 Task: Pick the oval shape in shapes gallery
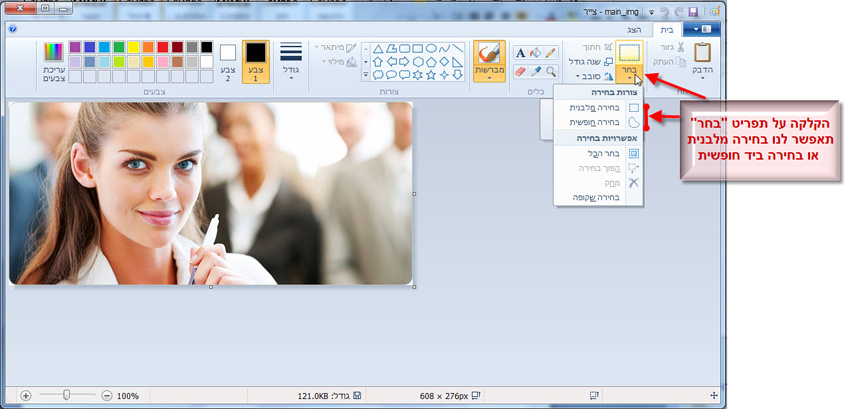tap(431, 48)
